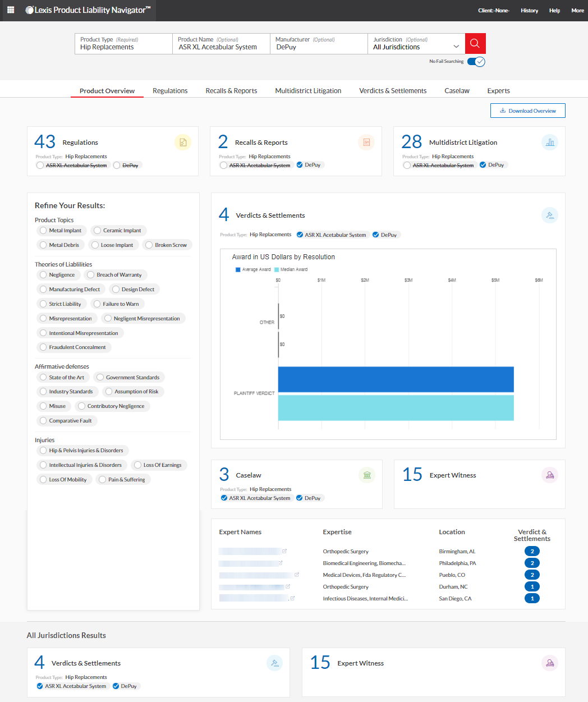588x702 pixels.
Task: Open the History link in header
Action: tap(529, 11)
